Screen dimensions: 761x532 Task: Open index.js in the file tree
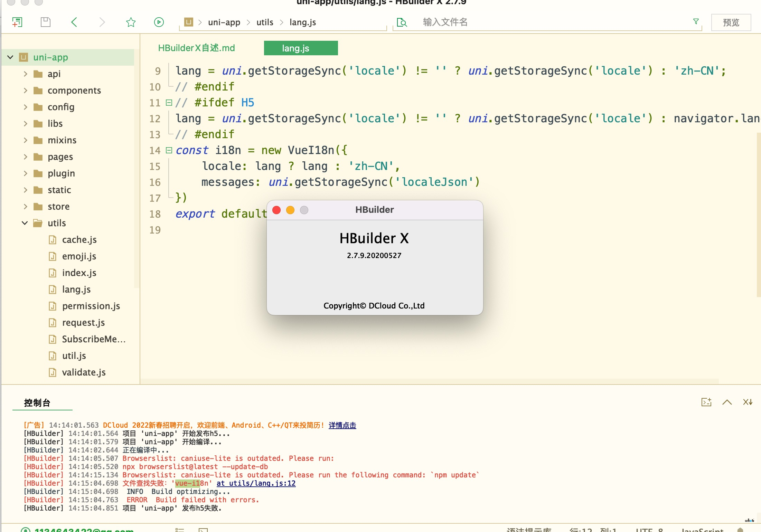79,273
